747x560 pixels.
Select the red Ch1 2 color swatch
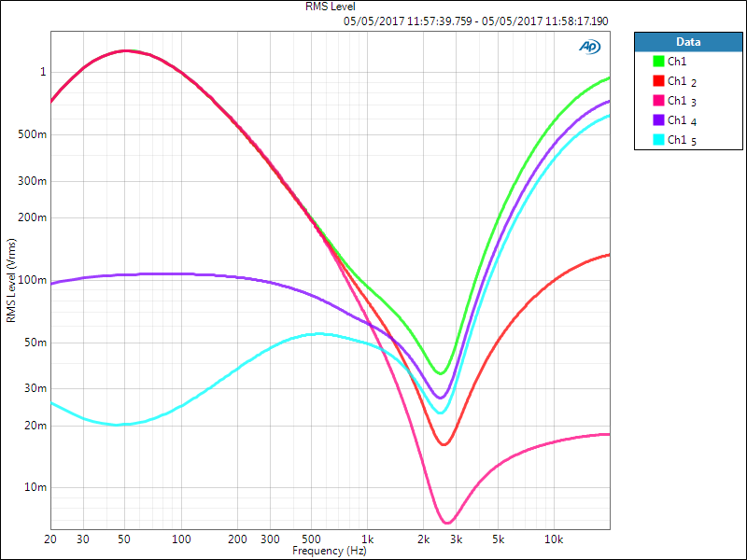click(x=658, y=81)
